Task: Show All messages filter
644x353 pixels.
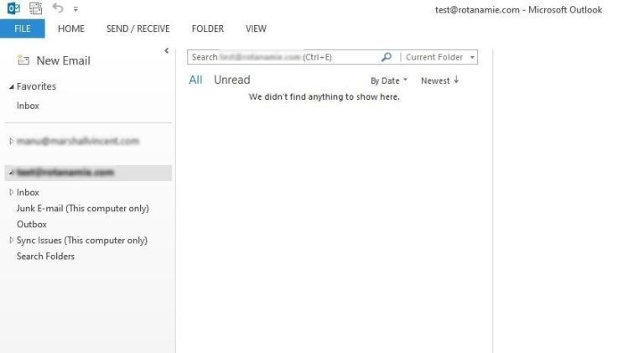Action: coord(195,80)
